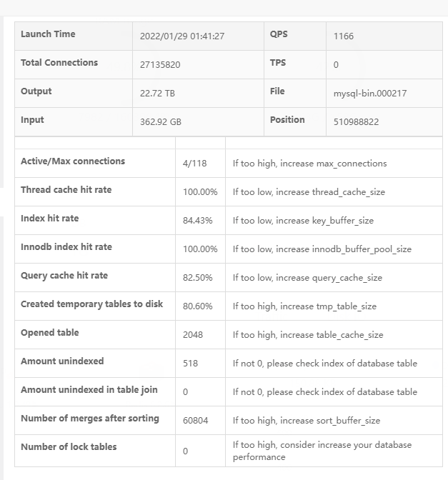The height and width of the screenshot is (480, 448).
Task: Click the Created temporary tables to disk label
Action: click(x=92, y=304)
